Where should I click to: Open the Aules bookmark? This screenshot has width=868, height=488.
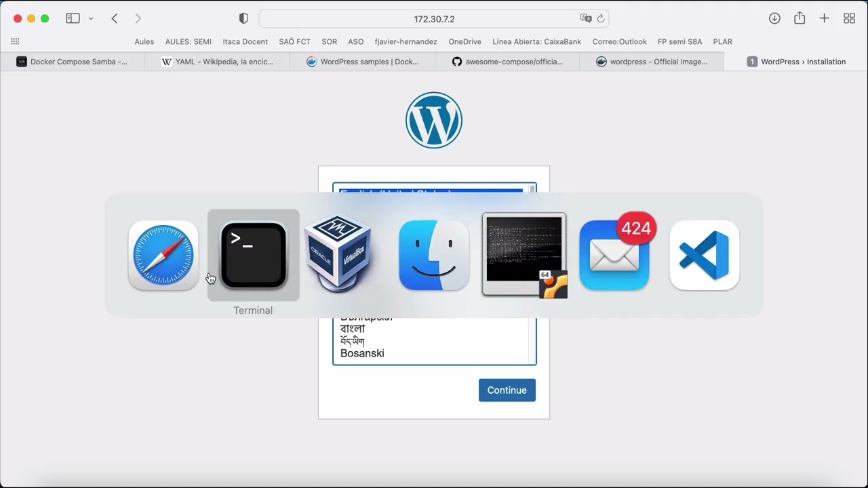pyautogui.click(x=144, y=41)
